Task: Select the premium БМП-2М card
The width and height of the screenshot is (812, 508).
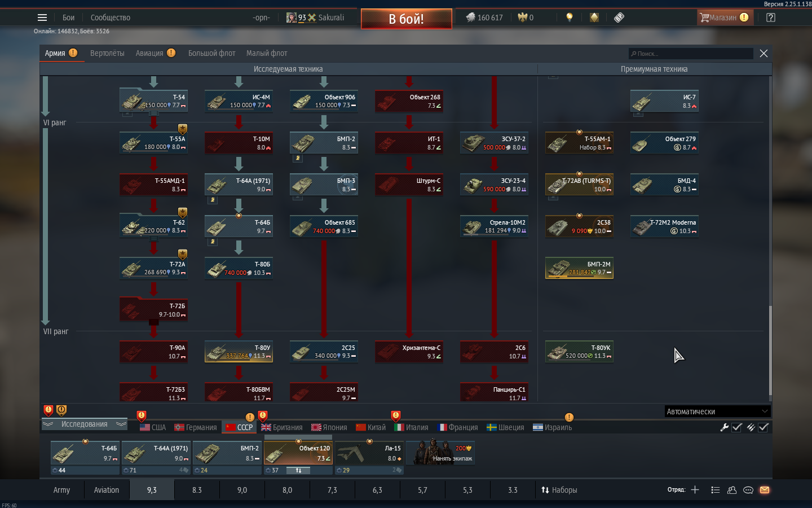Action: (x=579, y=268)
